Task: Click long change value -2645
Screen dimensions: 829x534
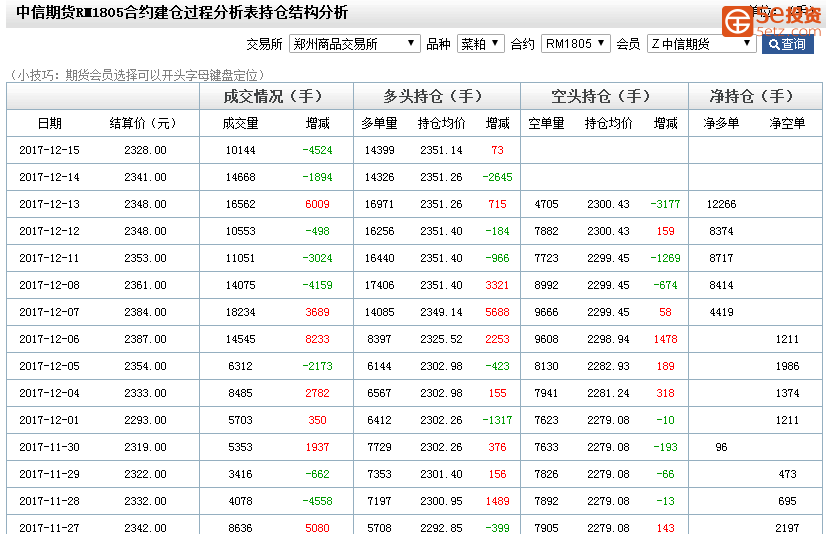Action: pos(498,177)
